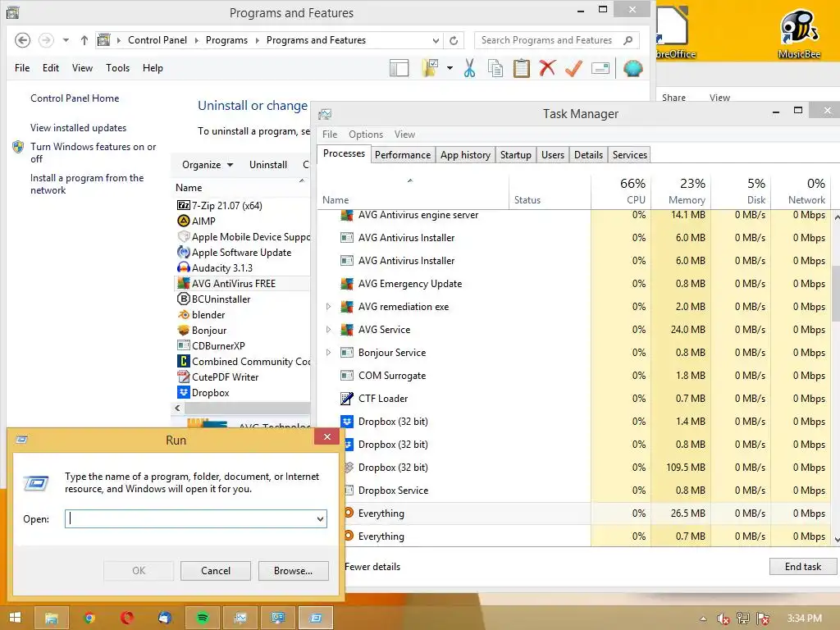Click Turn Windows features on or off
Screen dimensions: 840x630
point(94,153)
